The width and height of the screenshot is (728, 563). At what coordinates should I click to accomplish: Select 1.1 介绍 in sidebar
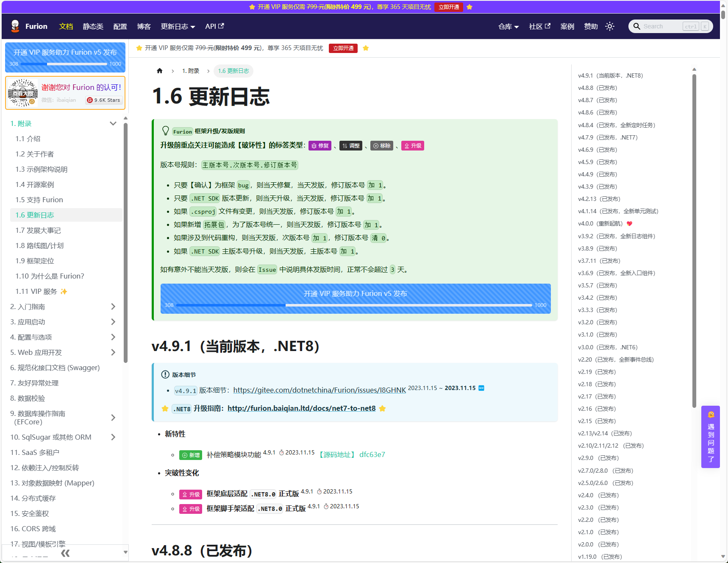(x=28, y=139)
